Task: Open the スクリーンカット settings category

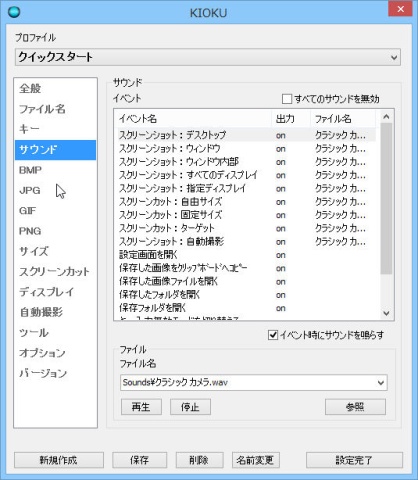Action: pyautogui.click(x=54, y=272)
